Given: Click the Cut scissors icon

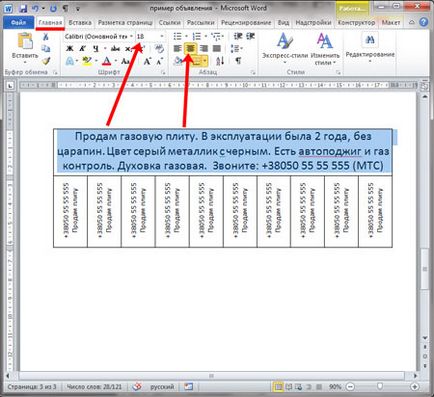Looking at the screenshot, I should pyautogui.click(x=46, y=37).
